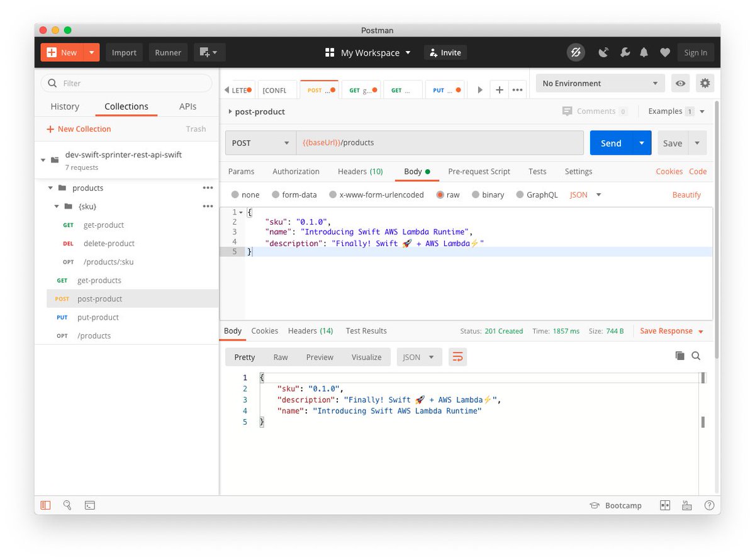Add a new request tab with plus
Image resolution: width=755 pixels, height=560 pixels.
pos(499,90)
